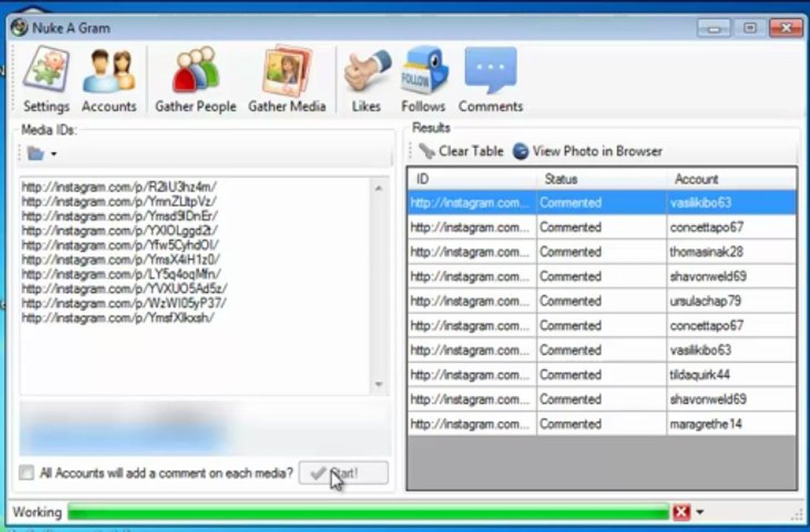Image resolution: width=810 pixels, height=532 pixels.
Task: Select media URL ending WzWI05yP37
Action: (x=124, y=303)
